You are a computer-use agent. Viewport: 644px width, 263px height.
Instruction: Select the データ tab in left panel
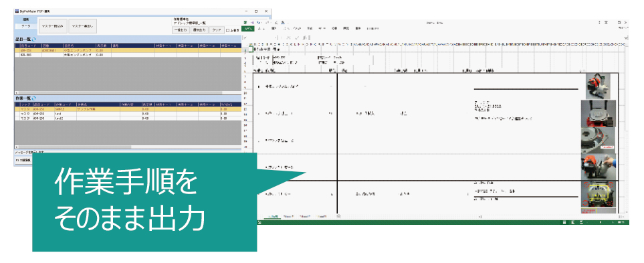tap(26, 26)
